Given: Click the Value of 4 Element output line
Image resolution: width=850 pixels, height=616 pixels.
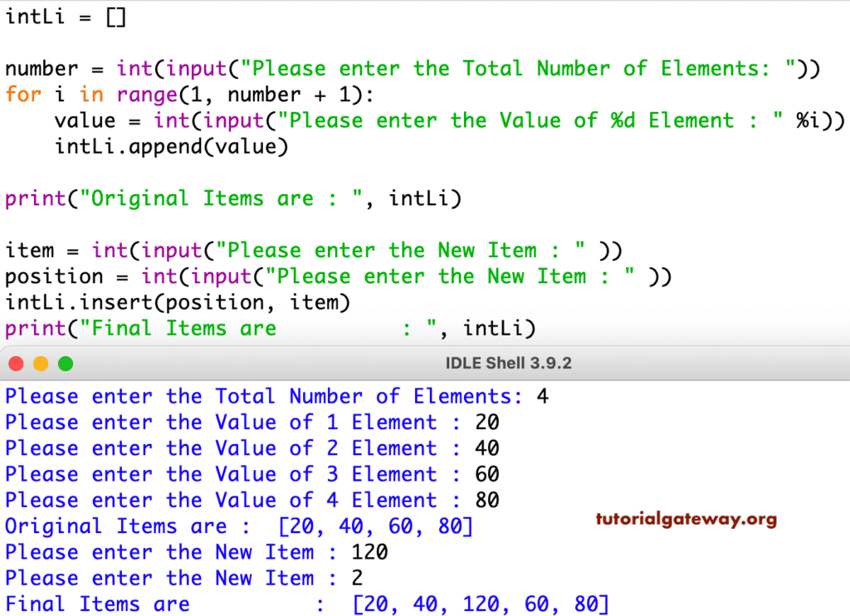Looking at the screenshot, I should (249, 500).
